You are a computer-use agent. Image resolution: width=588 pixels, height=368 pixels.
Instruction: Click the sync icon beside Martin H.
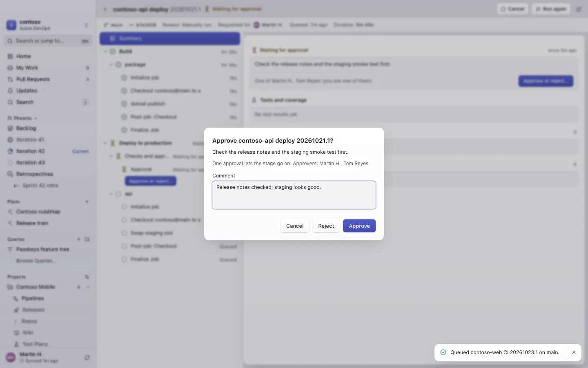pyautogui.click(x=87, y=357)
